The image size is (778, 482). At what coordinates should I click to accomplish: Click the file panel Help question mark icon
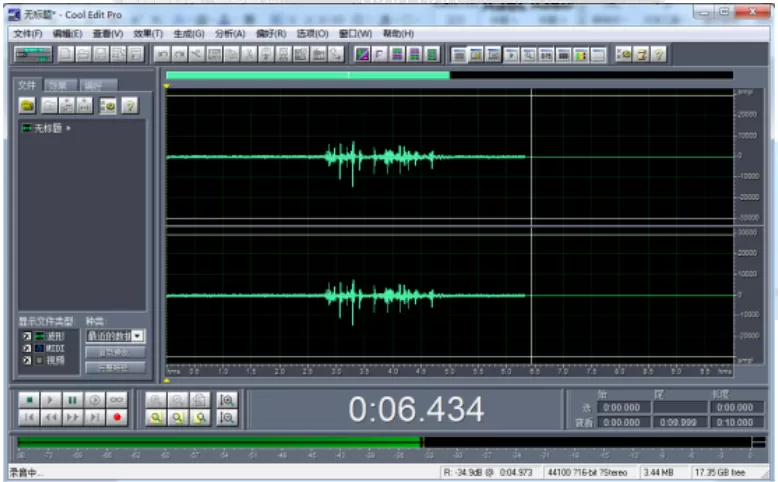[x=130, y=105]
